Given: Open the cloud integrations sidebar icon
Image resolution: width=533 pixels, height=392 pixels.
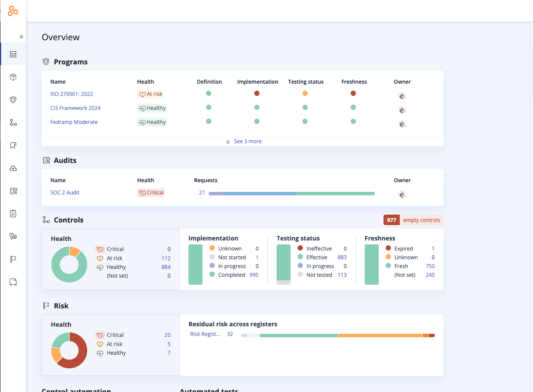Looking at the screenshot, I should 13,168.
